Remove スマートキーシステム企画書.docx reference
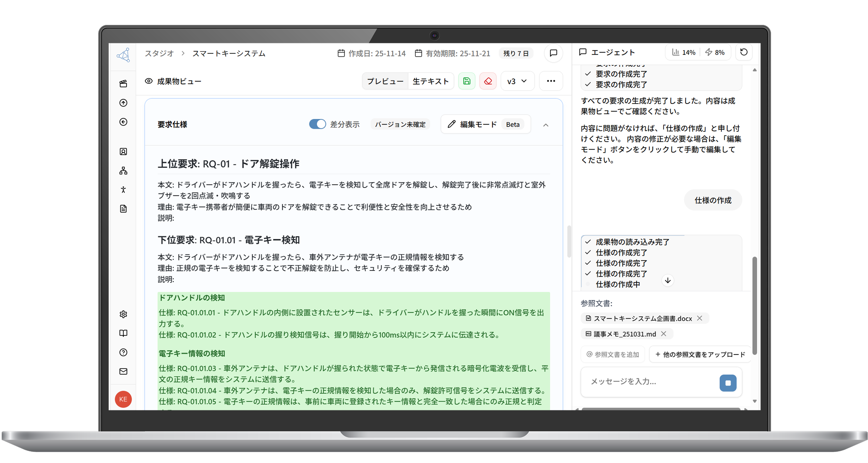This screenshot has width=868, height=463. click(700, 318)
